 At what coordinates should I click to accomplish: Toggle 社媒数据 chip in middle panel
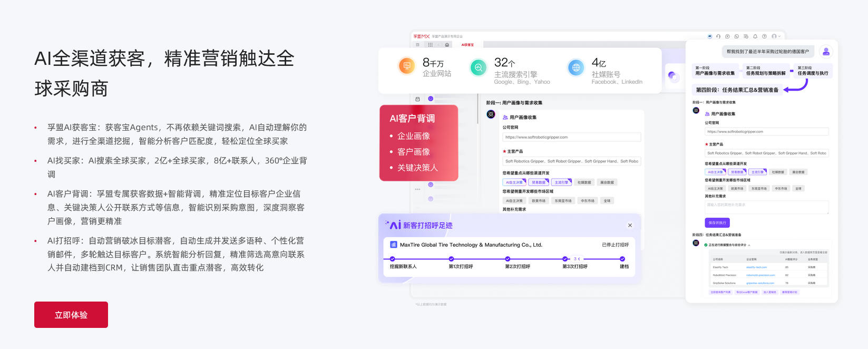click(584, 182)
